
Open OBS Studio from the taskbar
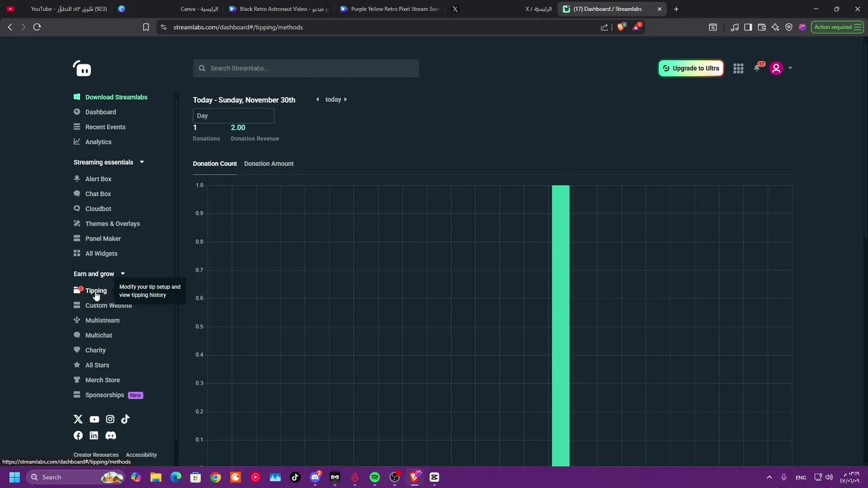pyautogui.click(x=395, y=477)
